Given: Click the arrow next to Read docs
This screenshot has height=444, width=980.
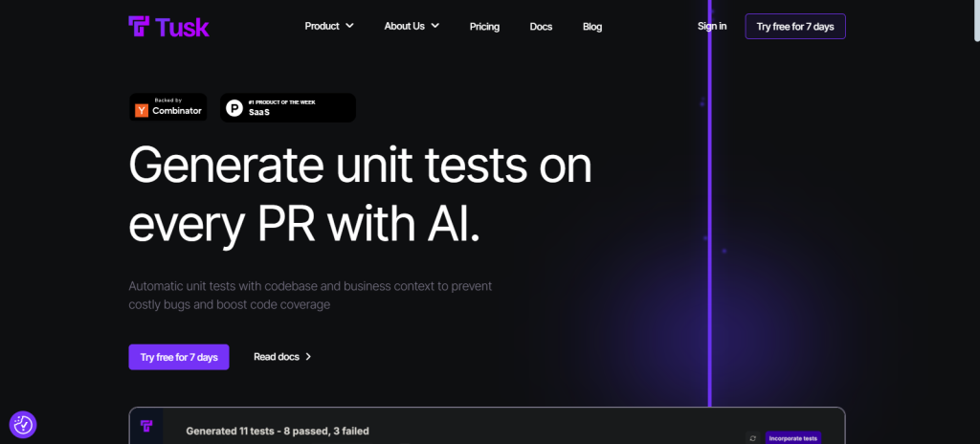Looking at the screenshot, I should (308, 357).
